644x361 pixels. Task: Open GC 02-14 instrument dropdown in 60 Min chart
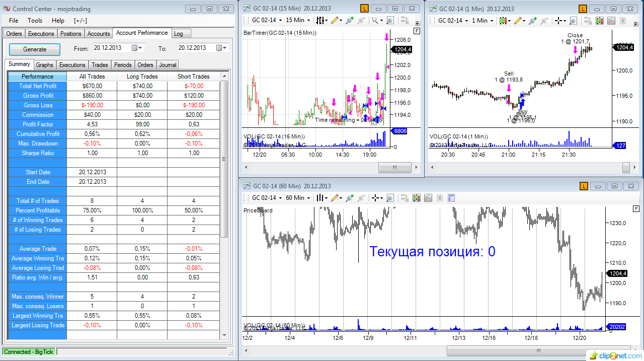coord(267,198)
